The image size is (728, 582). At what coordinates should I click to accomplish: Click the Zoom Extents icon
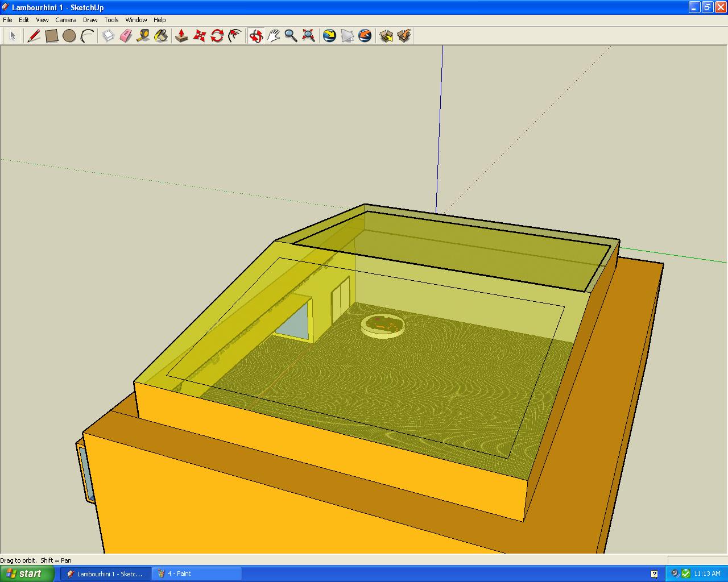(309, 36)
